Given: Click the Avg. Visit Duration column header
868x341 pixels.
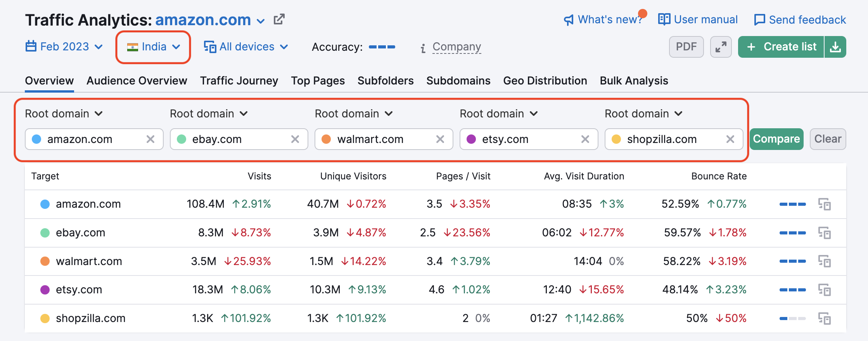Looking at the screenshot, I should [584, 176].
